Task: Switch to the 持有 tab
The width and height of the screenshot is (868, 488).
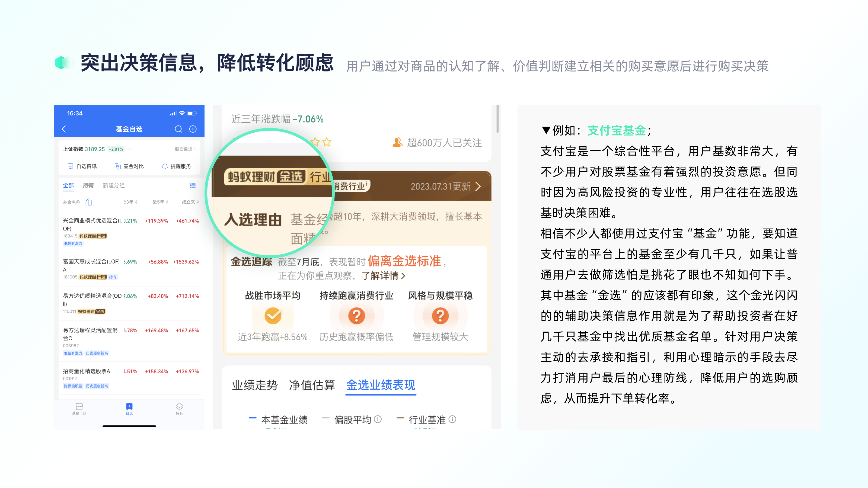Action: click(x=88, y=185)
